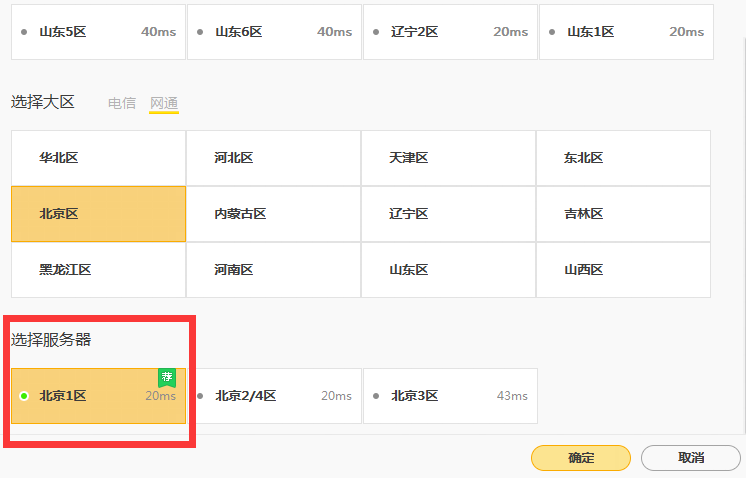Choose the 山东6区 recent server
746x478 pixels.
[274, 32]
